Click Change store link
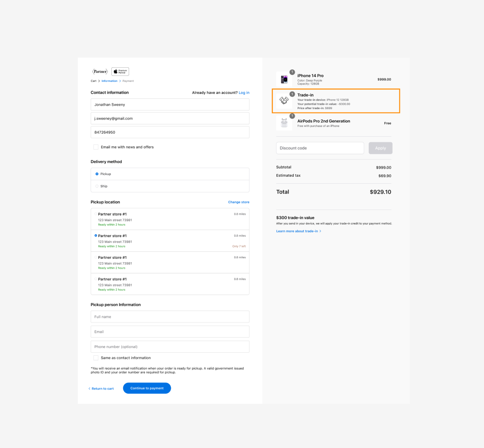The height and width of the screenshot is (448, 484). click(239, 202)
